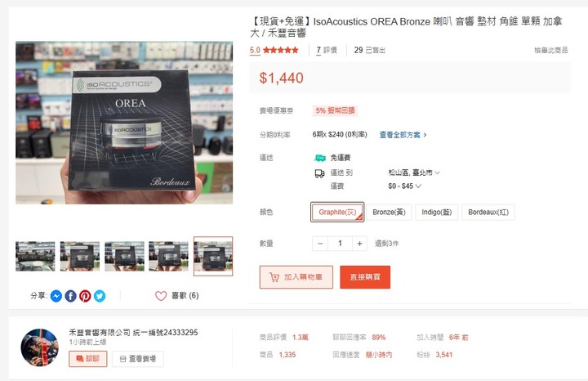Click 加入購物車 add to cart button
Image resolution: width=588 pixels, height=381 pixels.
[x=296, y=277]
